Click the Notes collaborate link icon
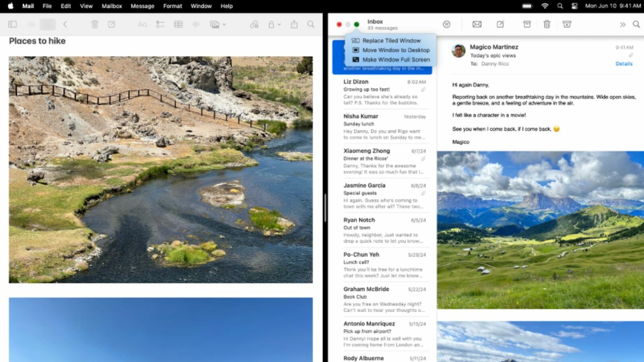Image resolution: width=644 pixels, height=362 pixels. [254, 24]
